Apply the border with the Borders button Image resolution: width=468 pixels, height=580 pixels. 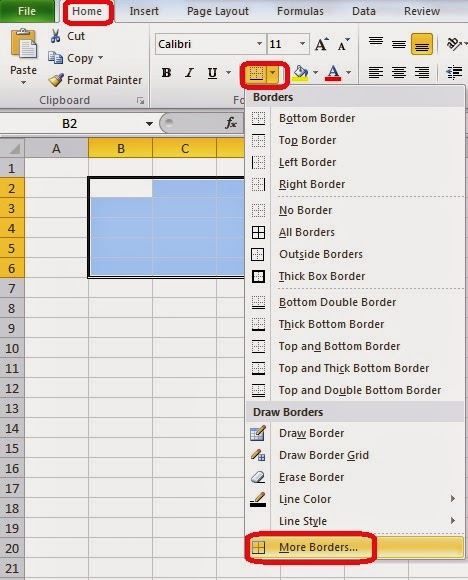click(257, 74)
